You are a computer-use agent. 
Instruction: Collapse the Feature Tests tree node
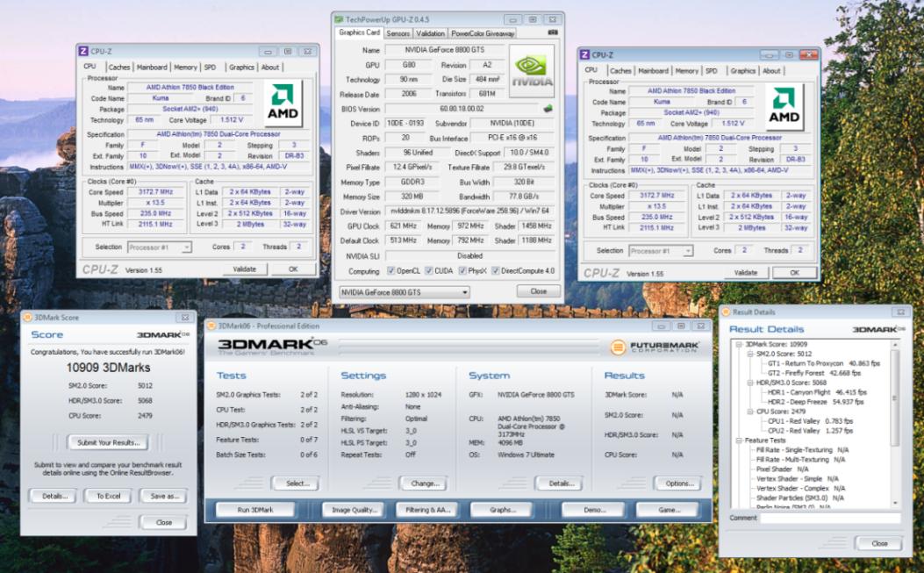coord(739,440)
